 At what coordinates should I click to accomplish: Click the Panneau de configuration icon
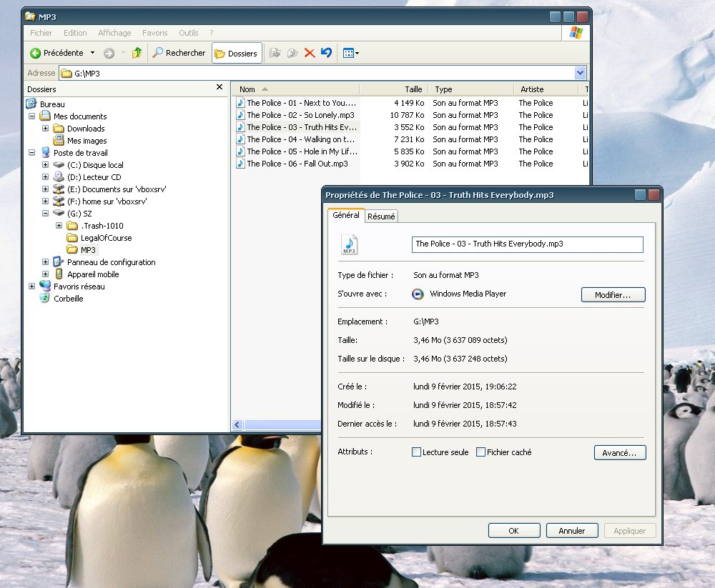coord(59,261)
